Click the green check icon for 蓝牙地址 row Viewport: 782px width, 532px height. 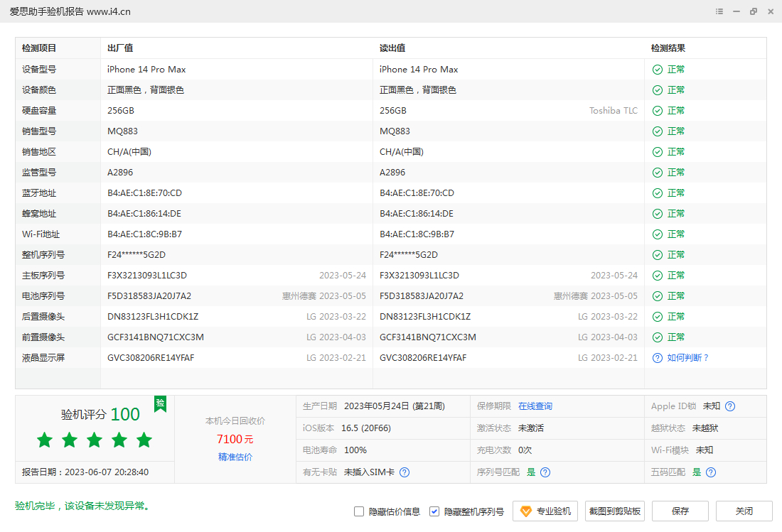(x=658, y=193)
